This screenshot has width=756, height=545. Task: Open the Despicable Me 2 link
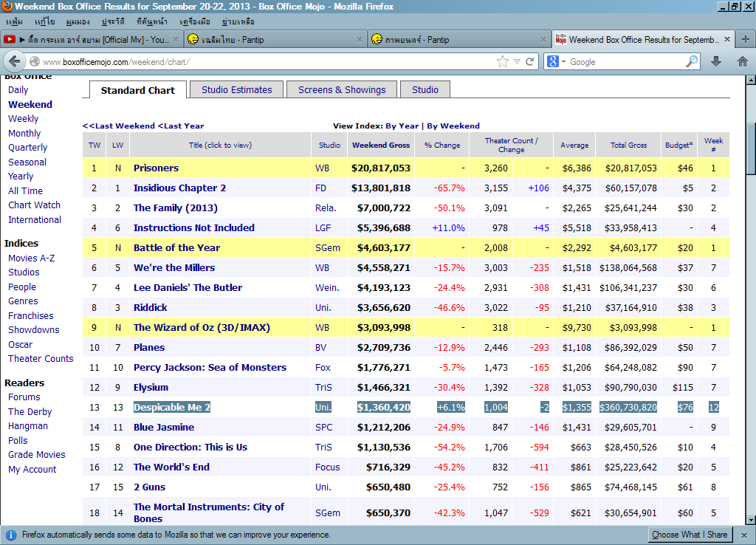coord(172,407)
